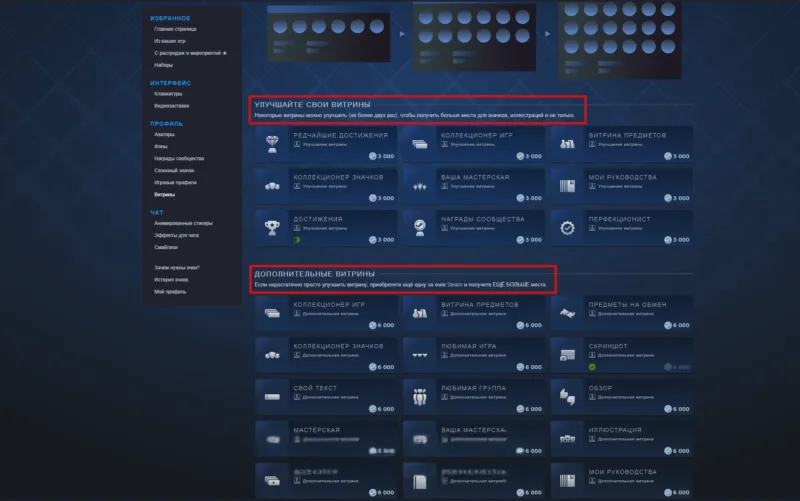Viewport: 800px width, 501px height.
Task: Select Витрина предметов upgrade icon priced 3 000
Action: click(567, 144)
